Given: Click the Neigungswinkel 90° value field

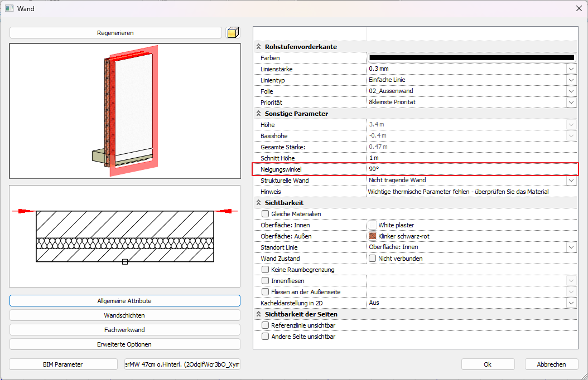Looking at the screenshot, I should point(472,169).
